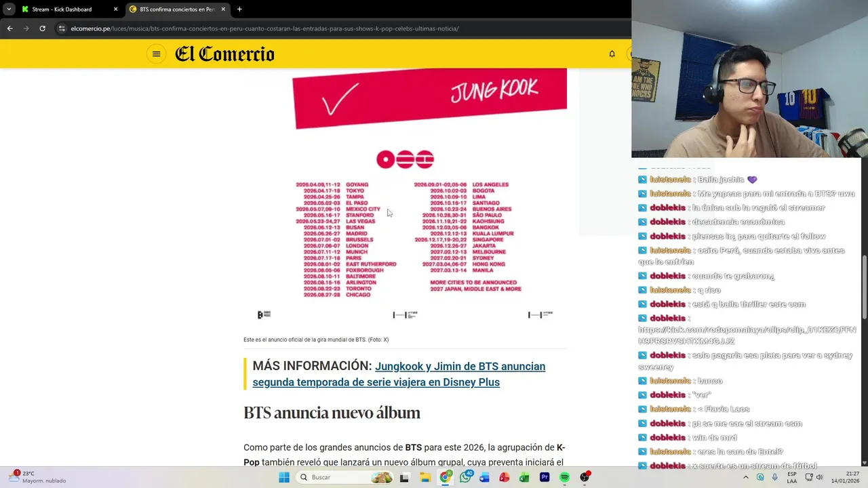Image resolution: width=868 pixels, height=488 pixels.
Task: Click the tour poster photo caption text
Action: pos(316,340)
